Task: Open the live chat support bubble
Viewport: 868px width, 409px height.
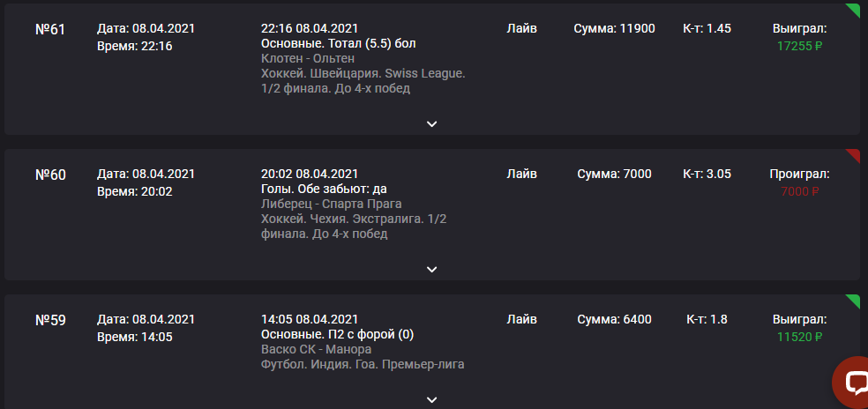Action: coord(854,381)
